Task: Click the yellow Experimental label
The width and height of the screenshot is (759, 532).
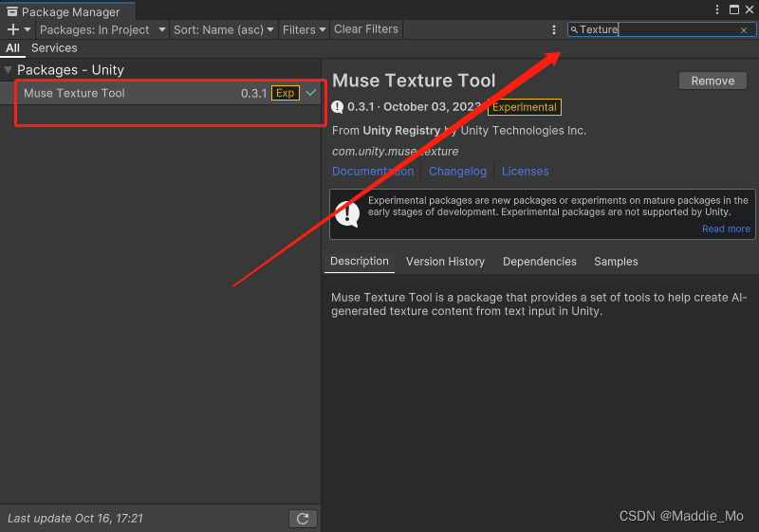Action: pos(525,107)
